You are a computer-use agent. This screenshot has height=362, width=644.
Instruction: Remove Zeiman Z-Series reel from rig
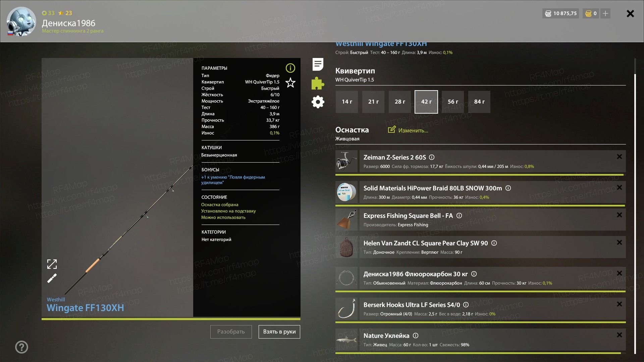coord(620,157)
